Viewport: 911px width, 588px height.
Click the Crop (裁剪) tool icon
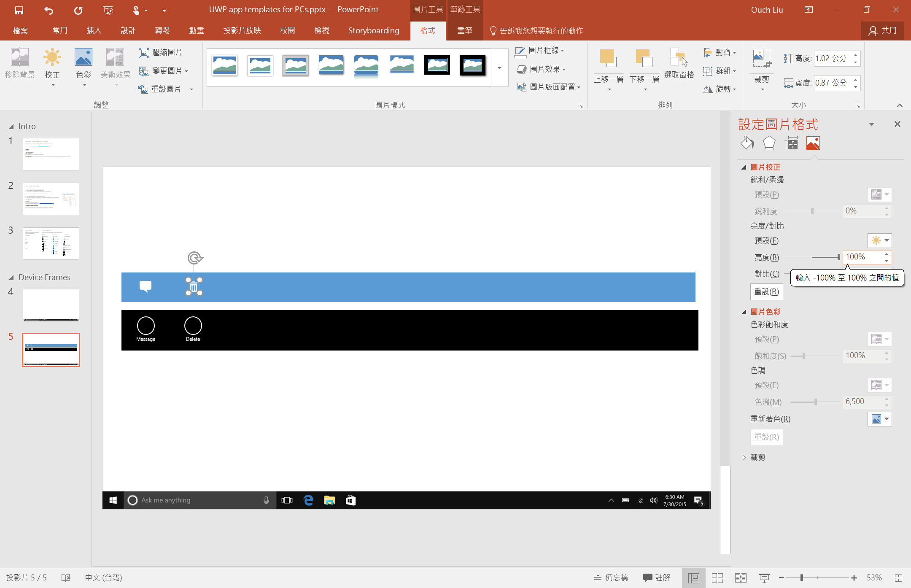point(762,59)
